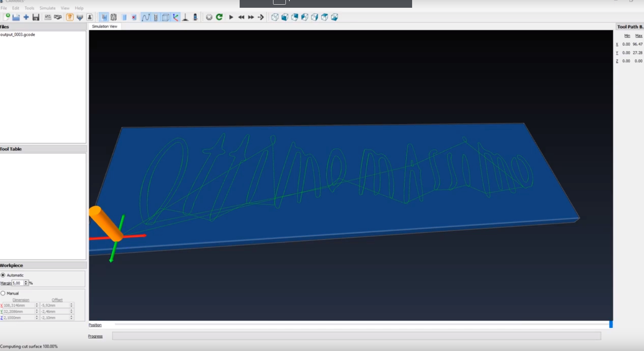Click the orange-outlined tool icon in toolbar
Image resolution: width=644 pixels, height=351 pixels.
click(70, 17)
